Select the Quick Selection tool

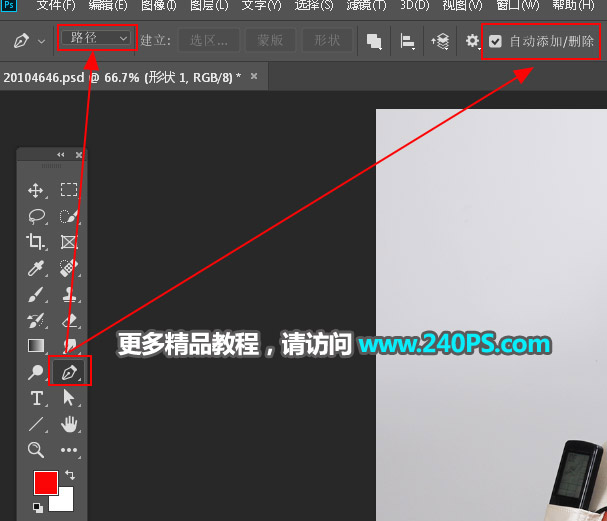pyautogui.click(x=69, y=216)
